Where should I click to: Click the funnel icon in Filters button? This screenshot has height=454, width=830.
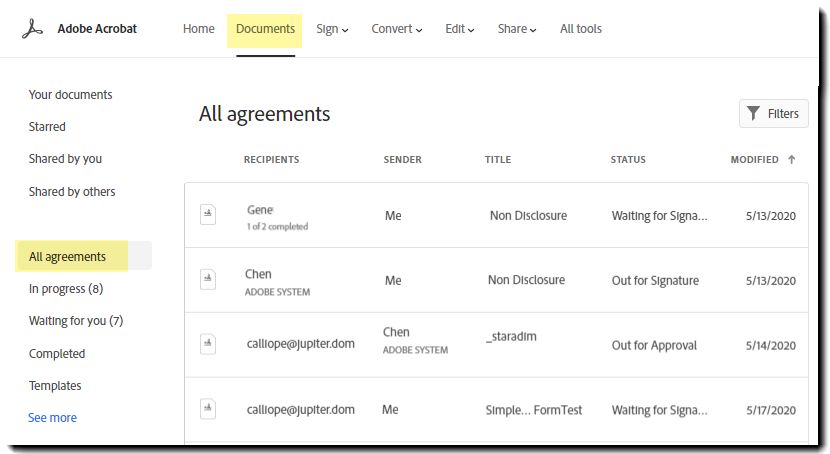pos(753,113)
